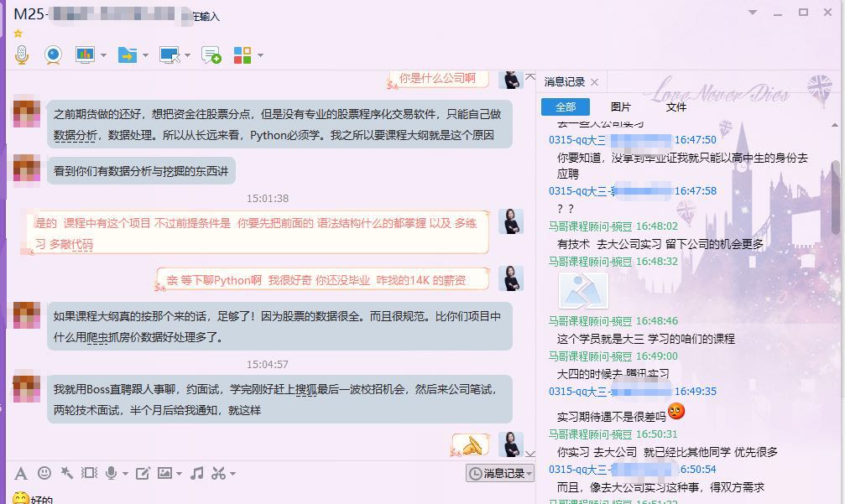Select the 全部 tab in message history

566,107
